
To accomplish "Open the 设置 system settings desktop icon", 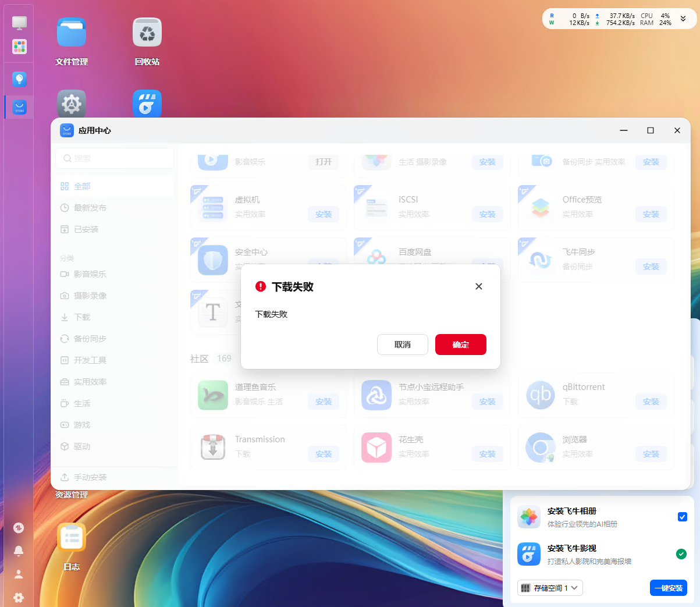I will pos(71,104).
